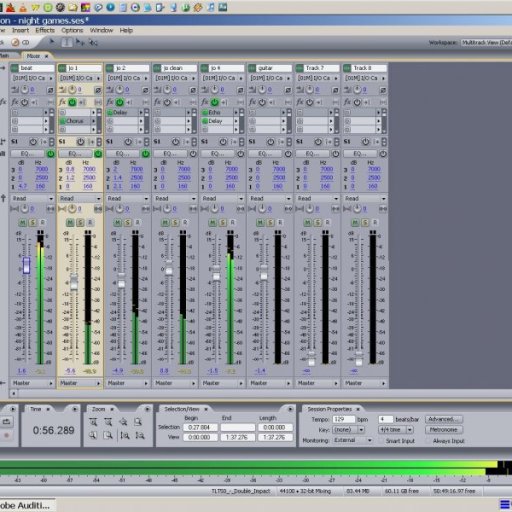Image resolution: width=512 pixels, height=512 pixels.
Task: Click the Tempo field showing 129
Action: coord(344,419)
